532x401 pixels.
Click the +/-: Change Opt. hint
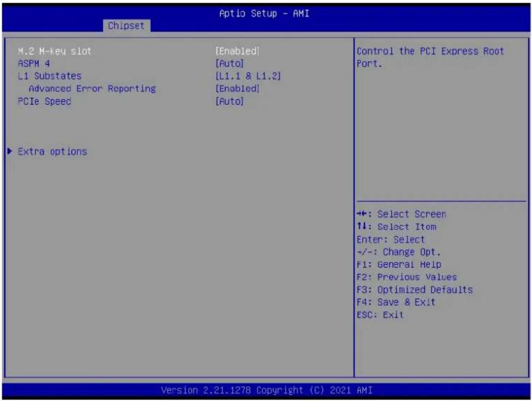click(398, 252)
